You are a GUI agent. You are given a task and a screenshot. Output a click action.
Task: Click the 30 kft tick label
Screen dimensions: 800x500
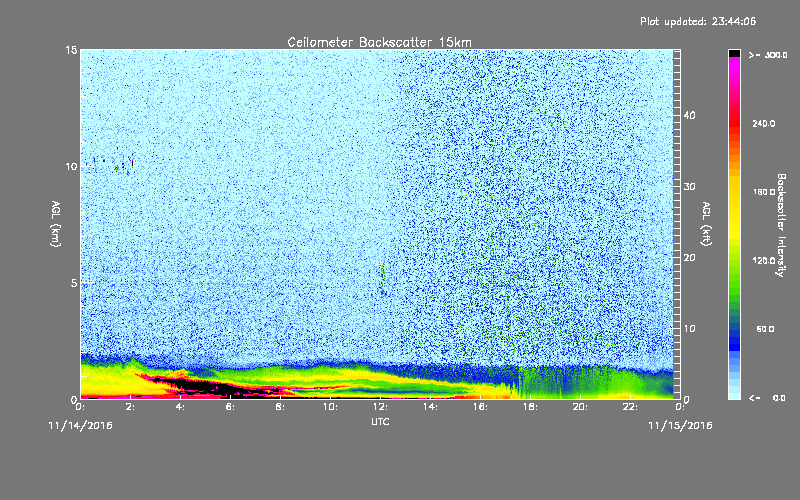[689, 187]
